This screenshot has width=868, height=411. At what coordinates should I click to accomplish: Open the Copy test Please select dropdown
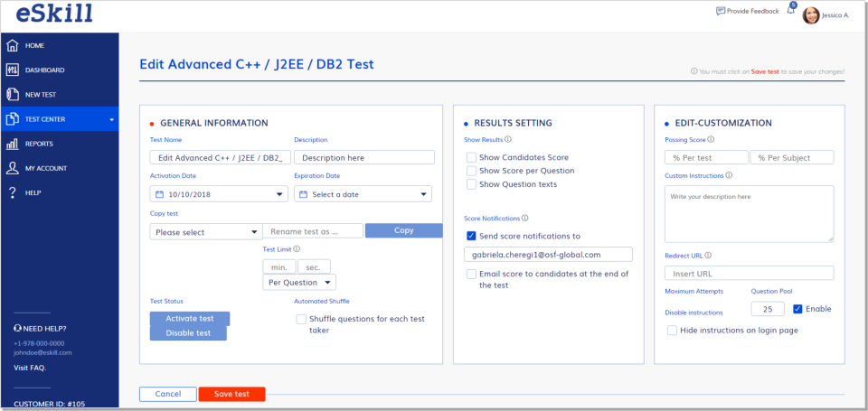(x=206, y=232)
